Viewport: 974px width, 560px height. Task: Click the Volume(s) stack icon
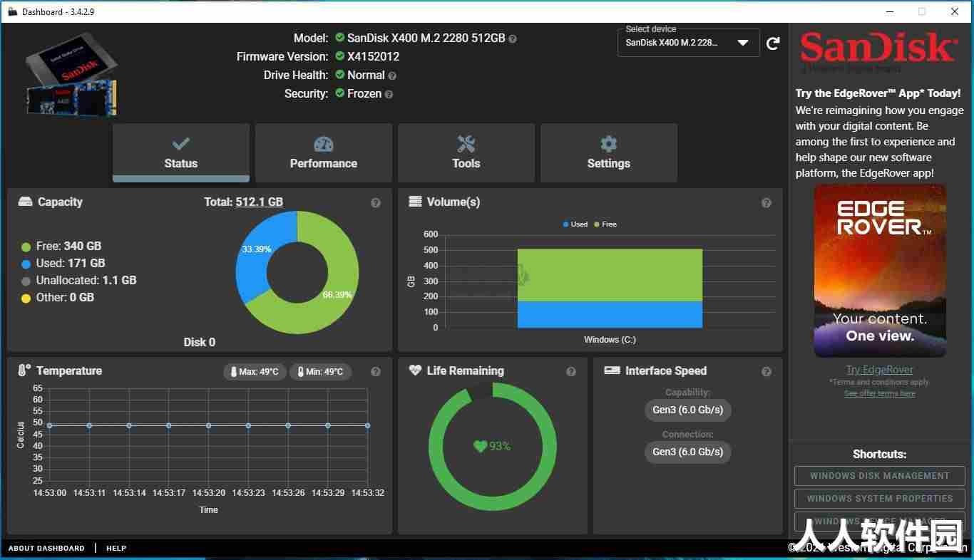pyautogui.click(x=415, y=202)
